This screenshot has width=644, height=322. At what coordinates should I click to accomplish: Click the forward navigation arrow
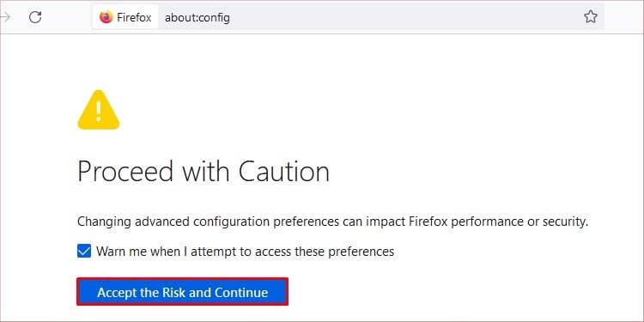5,17
